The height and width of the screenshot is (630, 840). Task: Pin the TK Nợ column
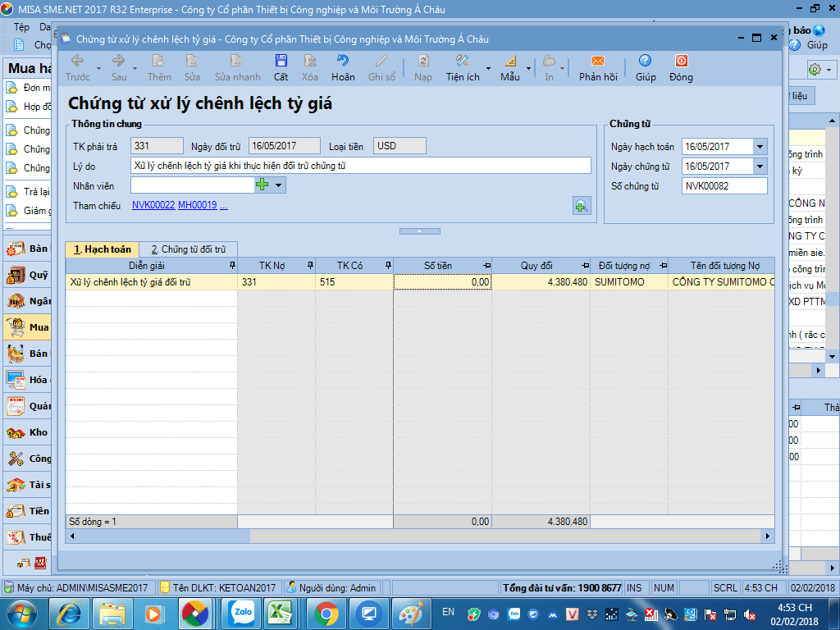(310, 265)
